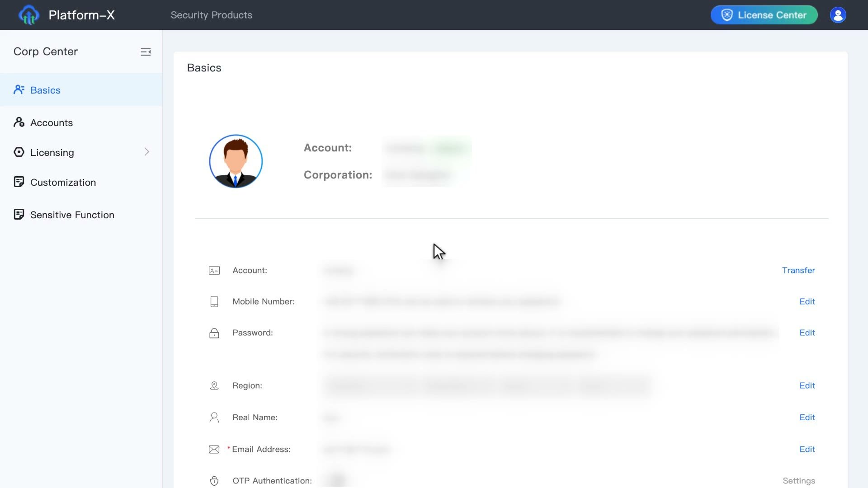
Task: Open the Basics menu item
Action: tap(81, 90)
